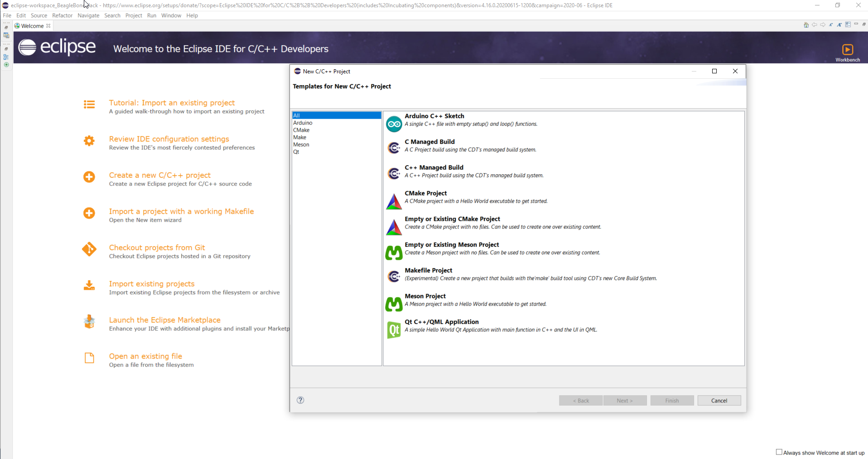This screenshot has height=459, width=868.
Task: Increase font size with the larger A icon
Action: (x=839, y=25)
